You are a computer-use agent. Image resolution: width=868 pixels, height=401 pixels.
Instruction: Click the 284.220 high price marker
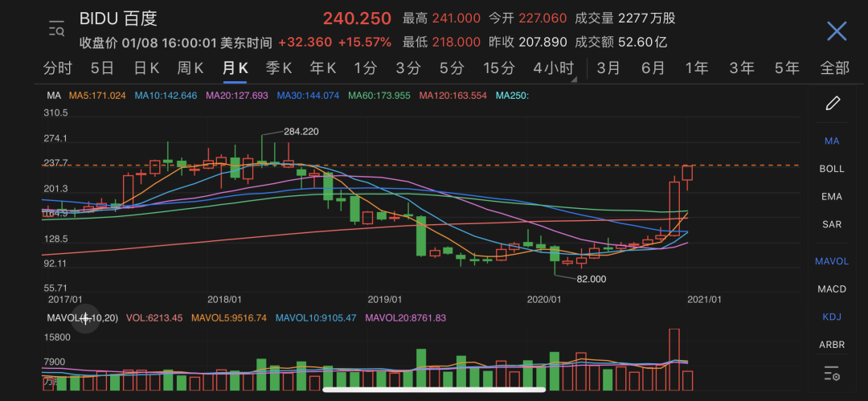pos(301,132)
